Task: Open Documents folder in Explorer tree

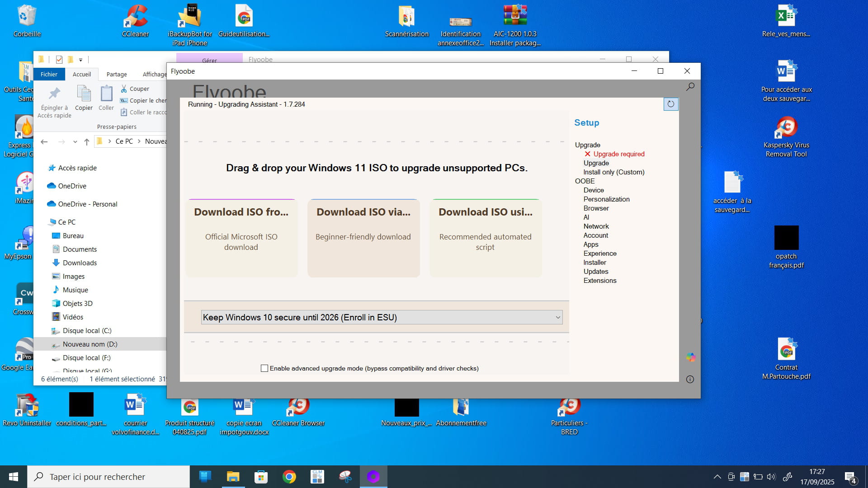Action: tap(74, 249)
